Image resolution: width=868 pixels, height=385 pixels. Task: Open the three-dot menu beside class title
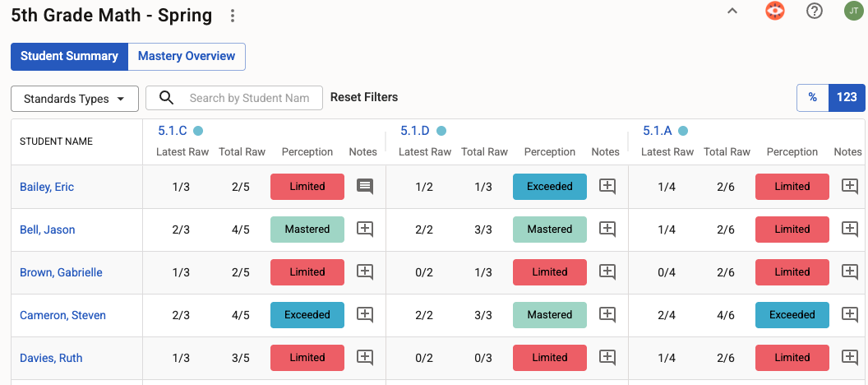(233, 16)
